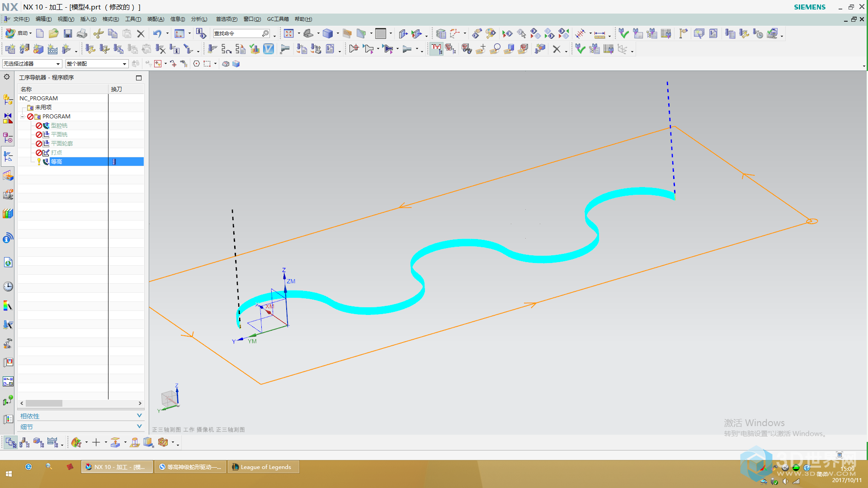This screenshot has height=488, width=868.
Task: Click the Windows Start button
Action: [x=9, y=474]
